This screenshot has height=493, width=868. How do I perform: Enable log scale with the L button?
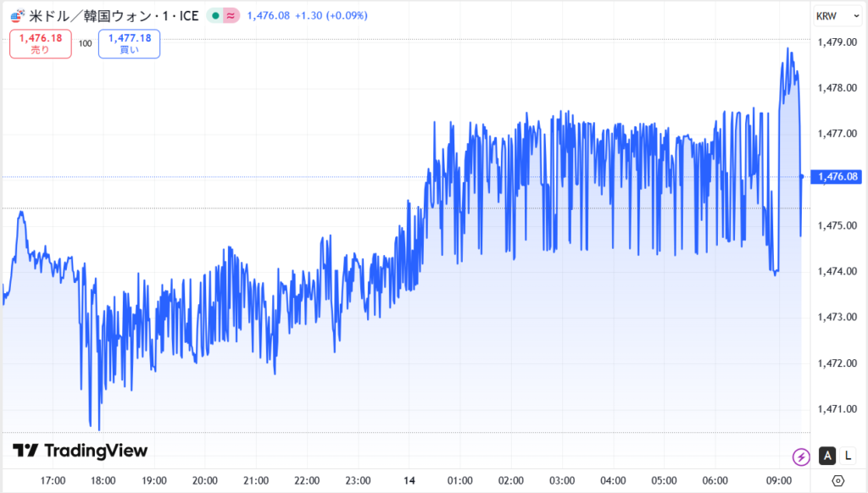(x=849, y=457)
